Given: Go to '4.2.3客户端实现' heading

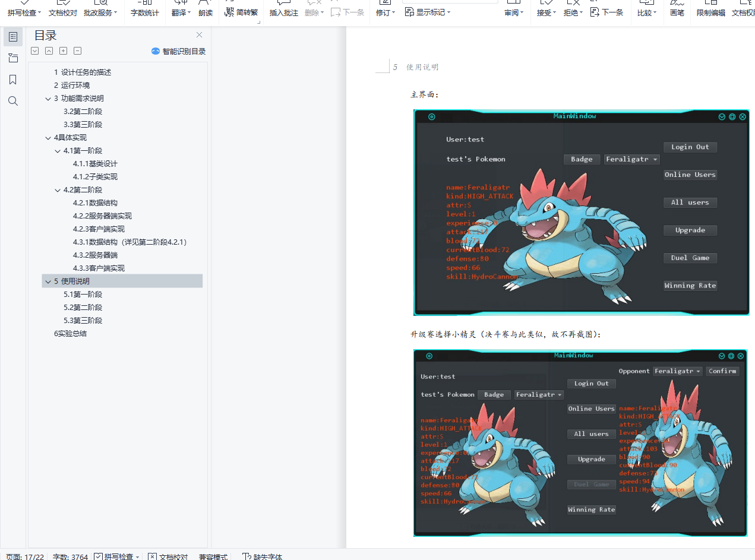Looking at the screenshot, I should [x=99, y=229].
